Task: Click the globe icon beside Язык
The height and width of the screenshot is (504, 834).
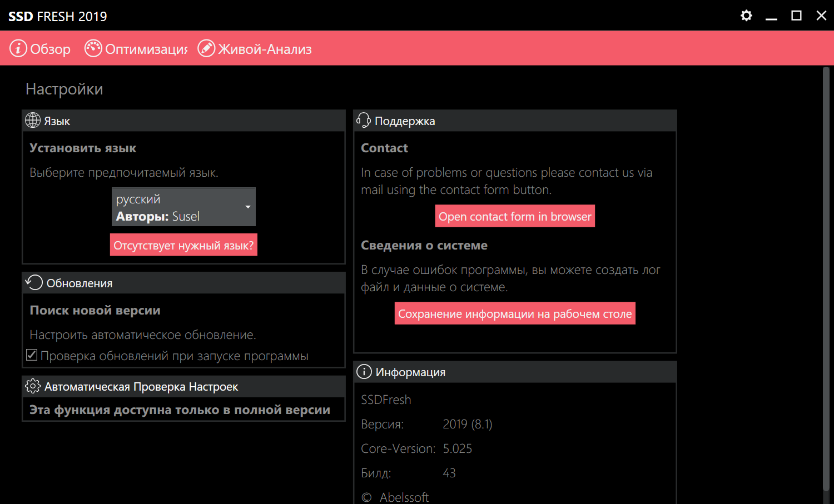Action: (x=33, y=120)
